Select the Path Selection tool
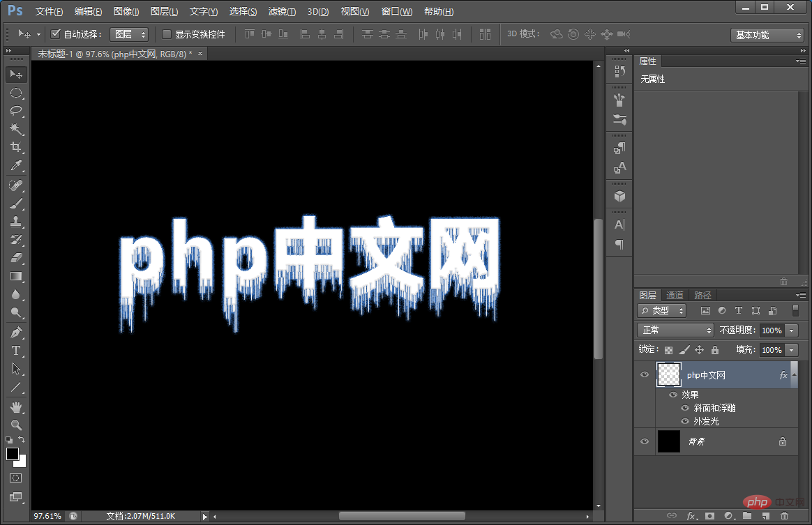Screen dimensions: 812x525 click(x=16, y=369)
